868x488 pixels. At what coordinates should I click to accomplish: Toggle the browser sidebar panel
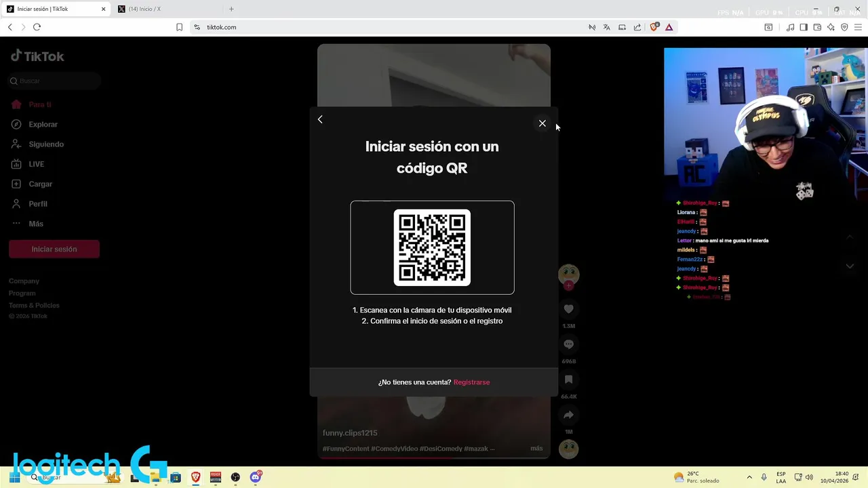(x=804, y=27)
